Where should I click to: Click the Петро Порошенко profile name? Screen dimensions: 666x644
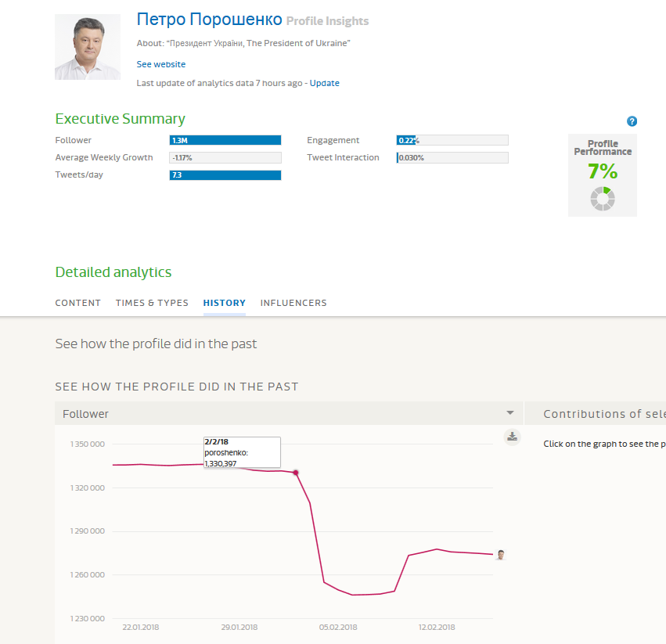(209, 20)
